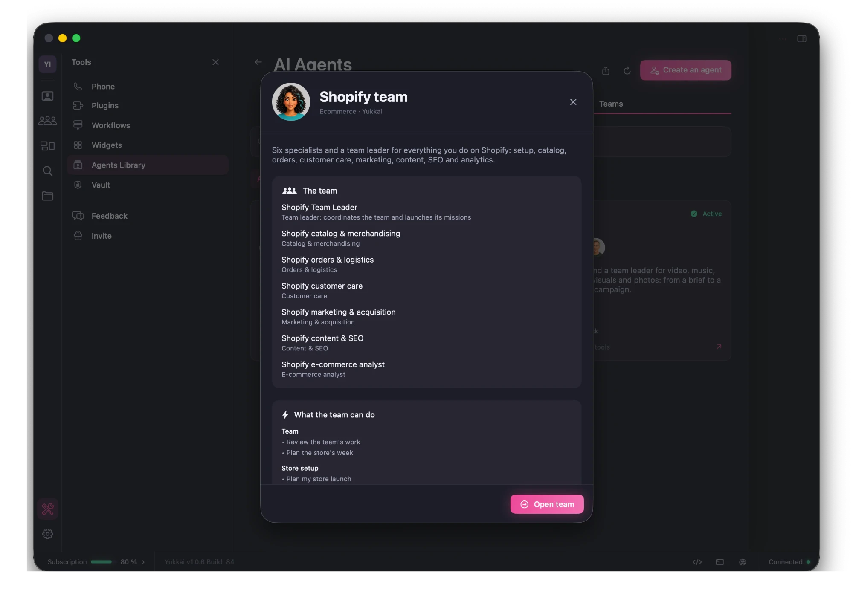Click 'Review the team's work' item
The image size is (853, 616).
tap(323, 442)
